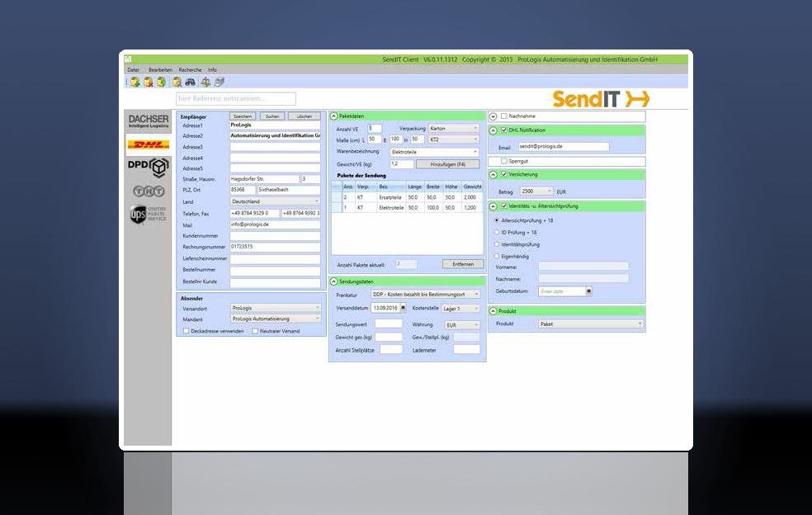
Task: Open the Info menu
Action: point(212,69)
